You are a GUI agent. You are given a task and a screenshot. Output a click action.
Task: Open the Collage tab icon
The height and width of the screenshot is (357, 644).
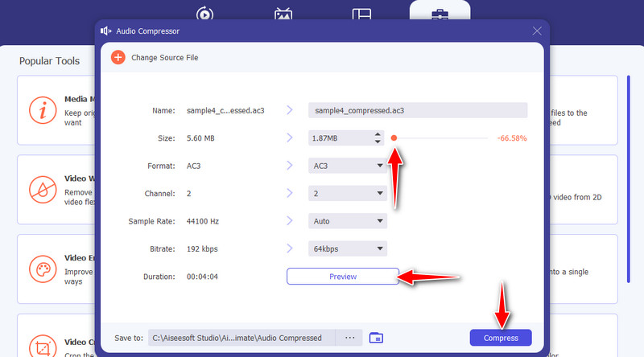coord(361,14)
